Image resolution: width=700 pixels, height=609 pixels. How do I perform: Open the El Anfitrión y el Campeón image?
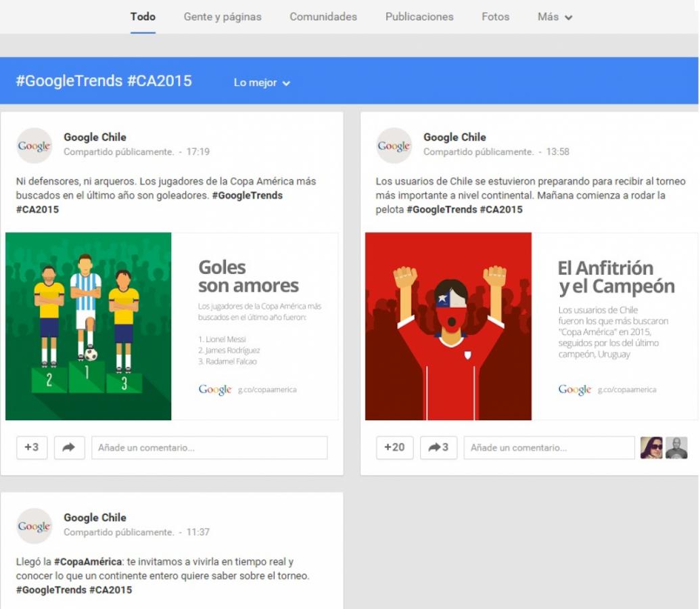531,326
